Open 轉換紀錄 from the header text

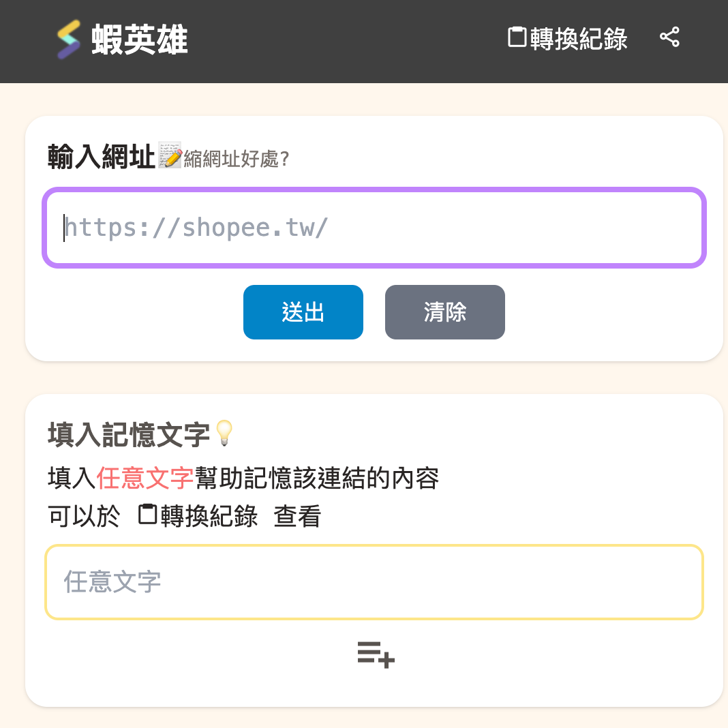tap(578, 40)
